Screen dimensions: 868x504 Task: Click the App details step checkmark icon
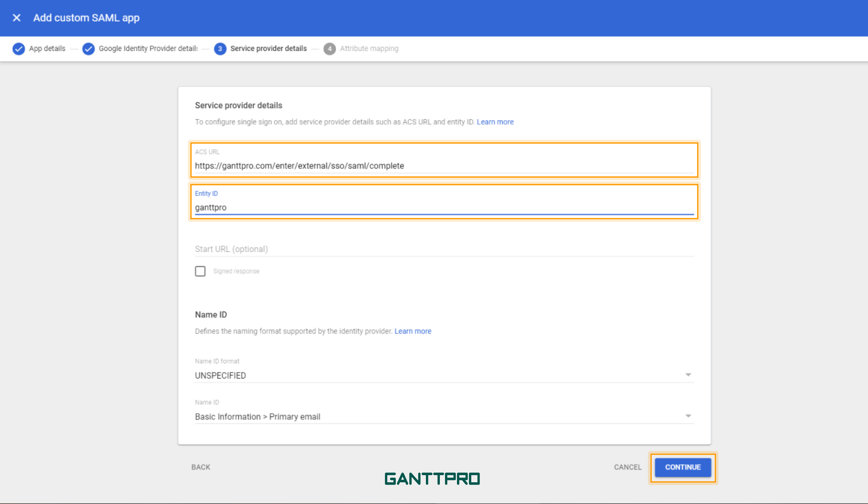click(18, 49)
